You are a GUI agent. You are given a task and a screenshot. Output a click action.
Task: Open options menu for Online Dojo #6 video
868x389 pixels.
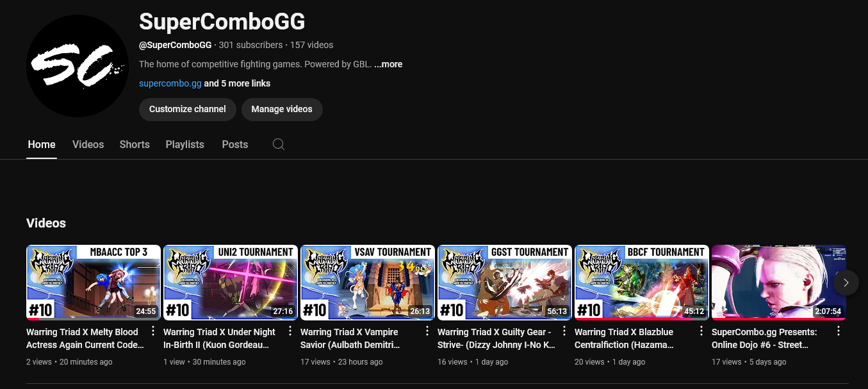pyautogui.click(x=839, y=331)
